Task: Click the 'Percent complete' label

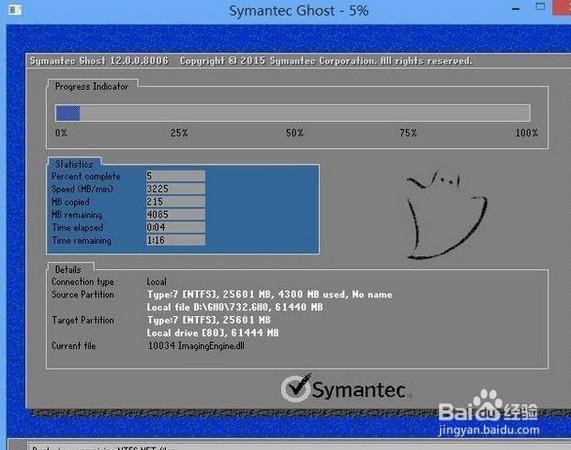Action: (x=86, y=176)
